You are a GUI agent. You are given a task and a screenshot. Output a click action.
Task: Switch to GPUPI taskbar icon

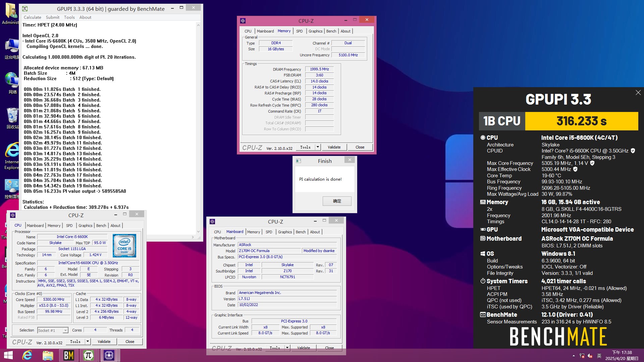point(89,355)
